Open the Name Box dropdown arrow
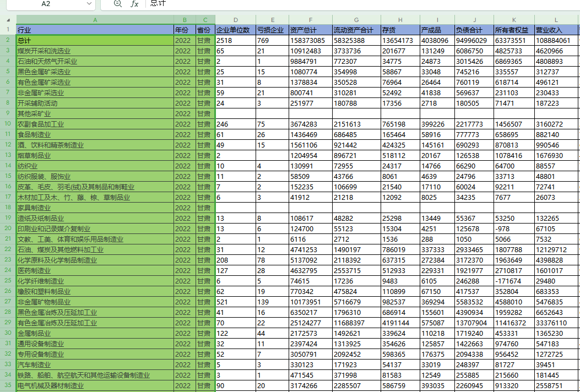Screen dimensions: 580x392 point(89,4)
